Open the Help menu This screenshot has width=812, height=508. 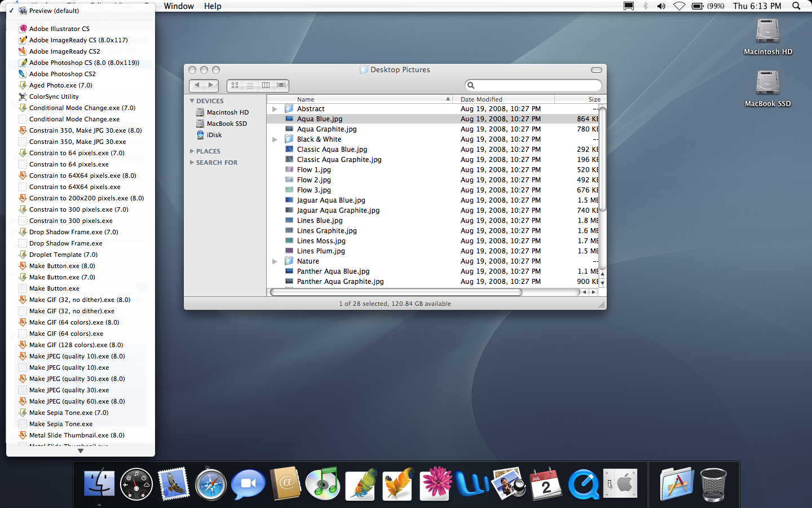point(213,6)
